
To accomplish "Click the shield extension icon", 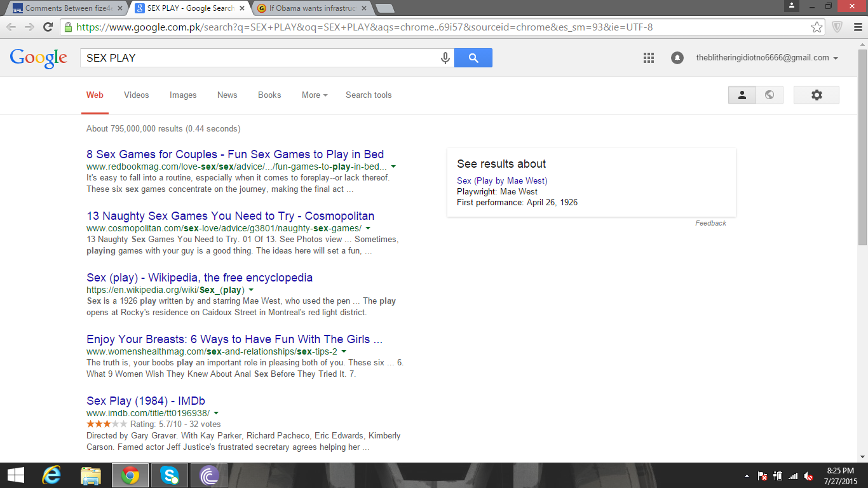I will (x=837, y=27).
